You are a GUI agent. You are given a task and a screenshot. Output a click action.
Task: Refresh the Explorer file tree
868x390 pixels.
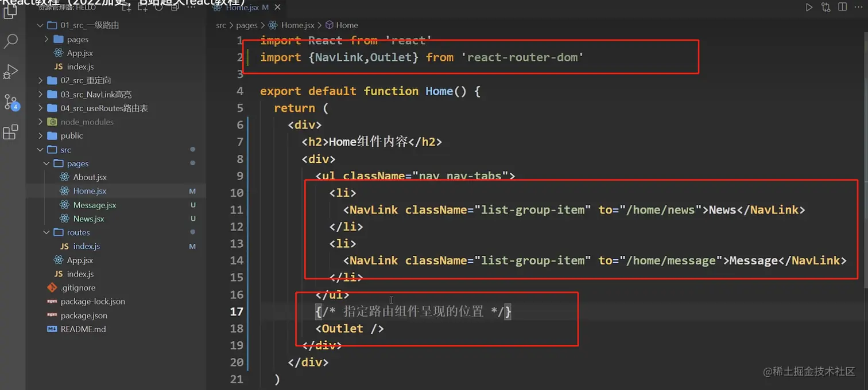(x=158, y=7)
